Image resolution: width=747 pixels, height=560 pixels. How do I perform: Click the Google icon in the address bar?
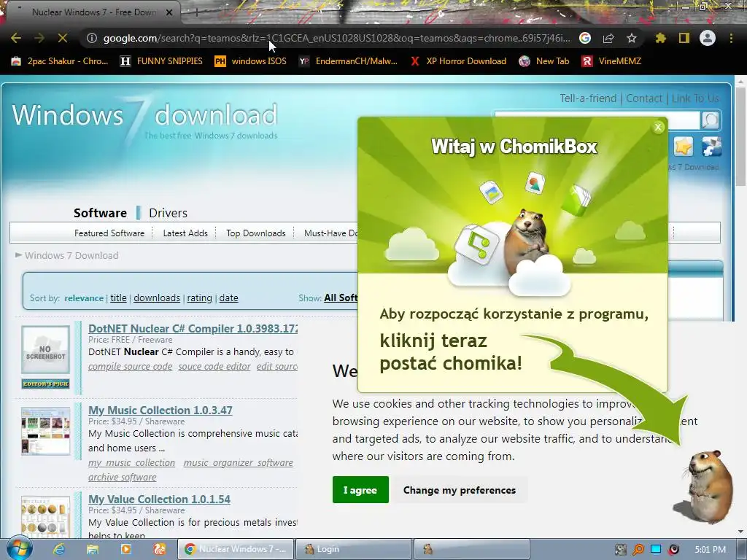(585, 38)
